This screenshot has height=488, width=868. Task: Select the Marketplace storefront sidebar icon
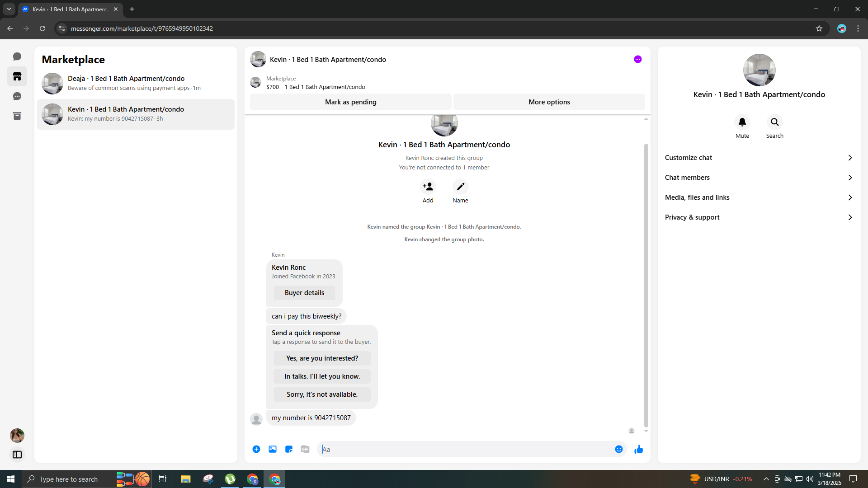coord(17,76)
